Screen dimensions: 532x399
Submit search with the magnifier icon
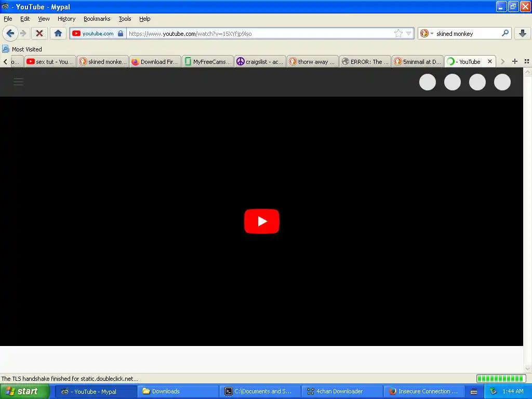[x=505, y=33]
